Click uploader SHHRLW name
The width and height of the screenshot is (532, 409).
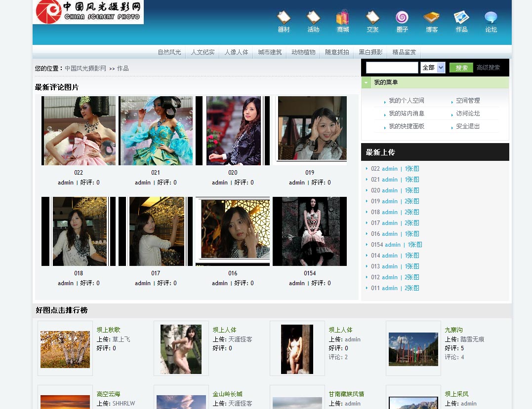[123, 404]
